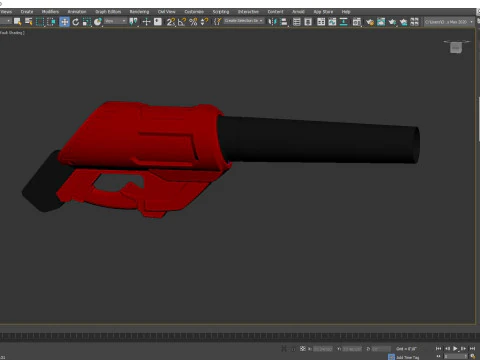The image size is (480, 360).
Task: Open the Graph Editors menu
Action: pyautogui.click(x=108, y=12)
